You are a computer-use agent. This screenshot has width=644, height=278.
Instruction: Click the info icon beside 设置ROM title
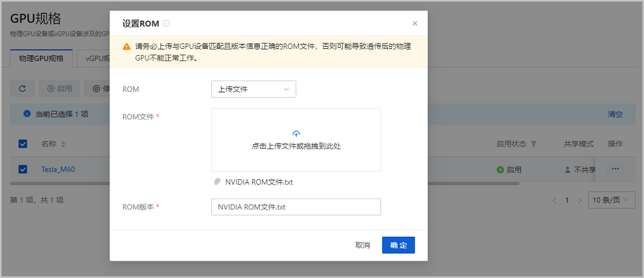166,24
